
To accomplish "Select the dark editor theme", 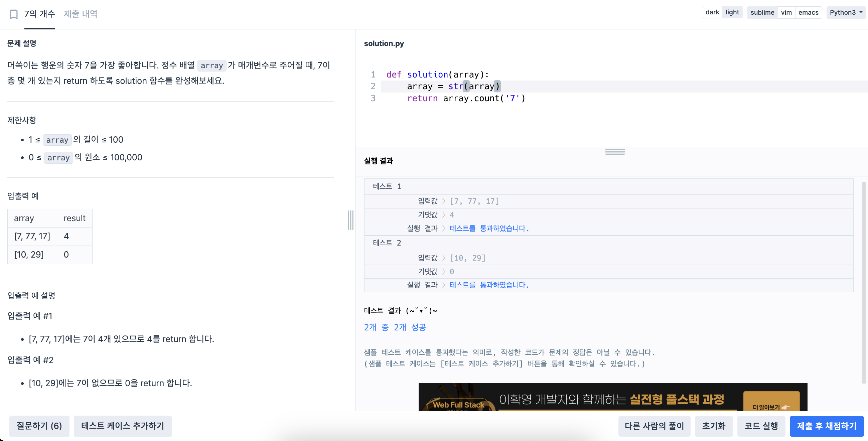I will [x=712, y=12].
